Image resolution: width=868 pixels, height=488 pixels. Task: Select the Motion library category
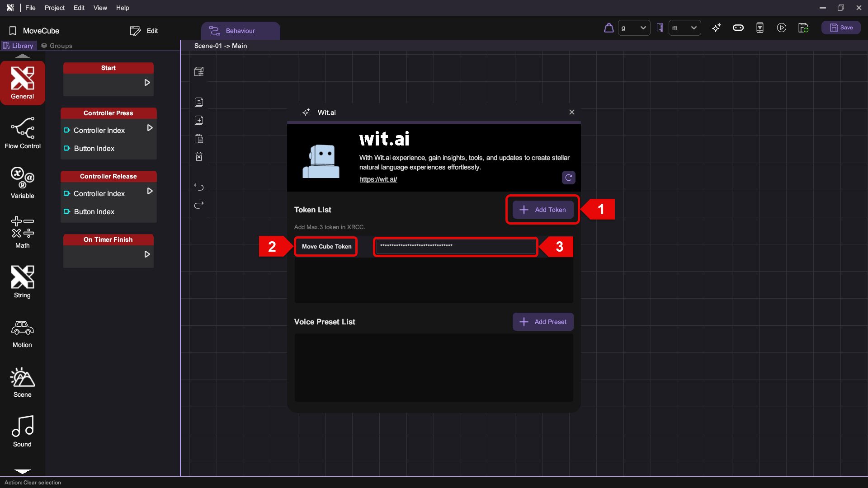pyautogui.click(x=23, y=333)
